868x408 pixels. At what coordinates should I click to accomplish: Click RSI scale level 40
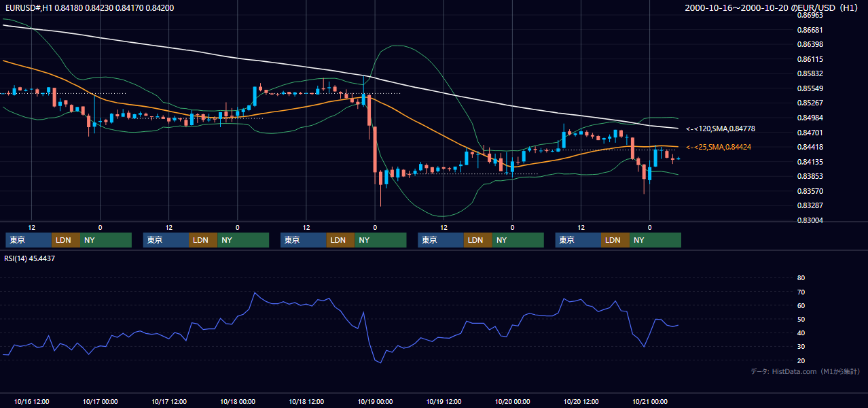pyautogui.click(x=801, y=333)
